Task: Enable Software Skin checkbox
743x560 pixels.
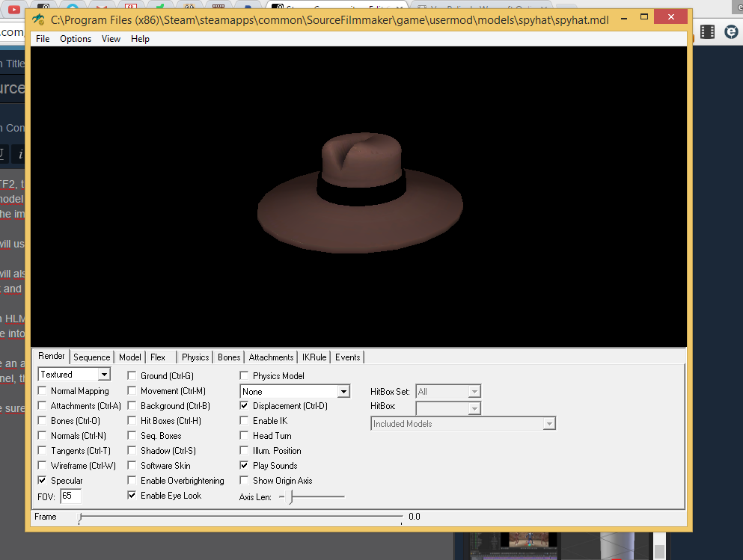Action: 132,466
